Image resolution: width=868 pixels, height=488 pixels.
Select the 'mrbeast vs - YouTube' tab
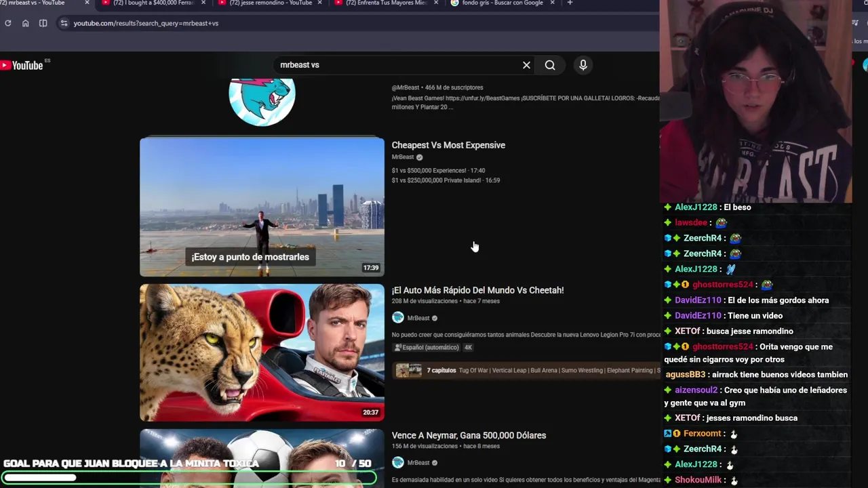[x=37, y=3]
